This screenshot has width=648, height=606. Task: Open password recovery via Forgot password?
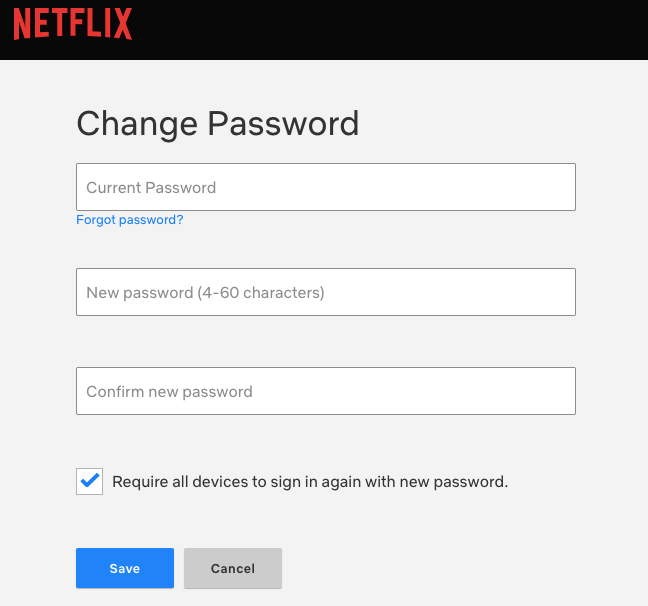pyautogui.click(x=129, y=220)
